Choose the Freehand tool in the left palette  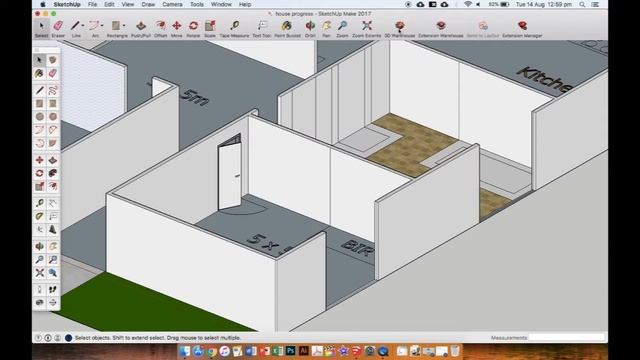[53, 90]
